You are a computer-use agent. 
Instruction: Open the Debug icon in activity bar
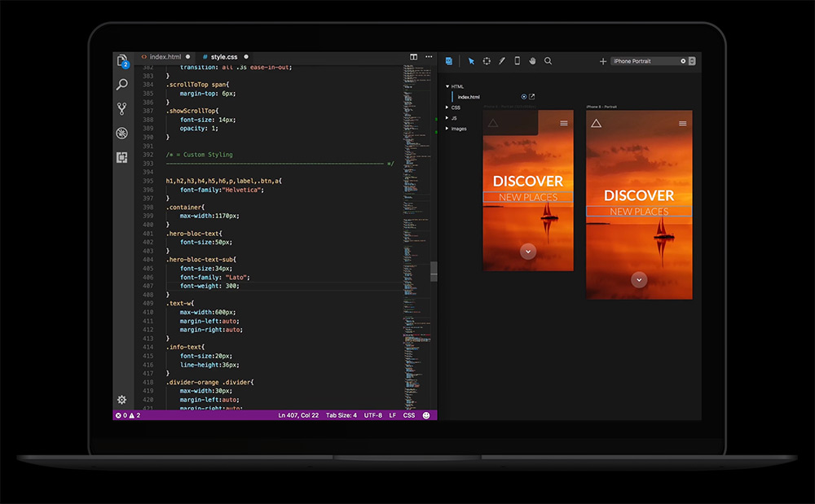tap(122, 133)
